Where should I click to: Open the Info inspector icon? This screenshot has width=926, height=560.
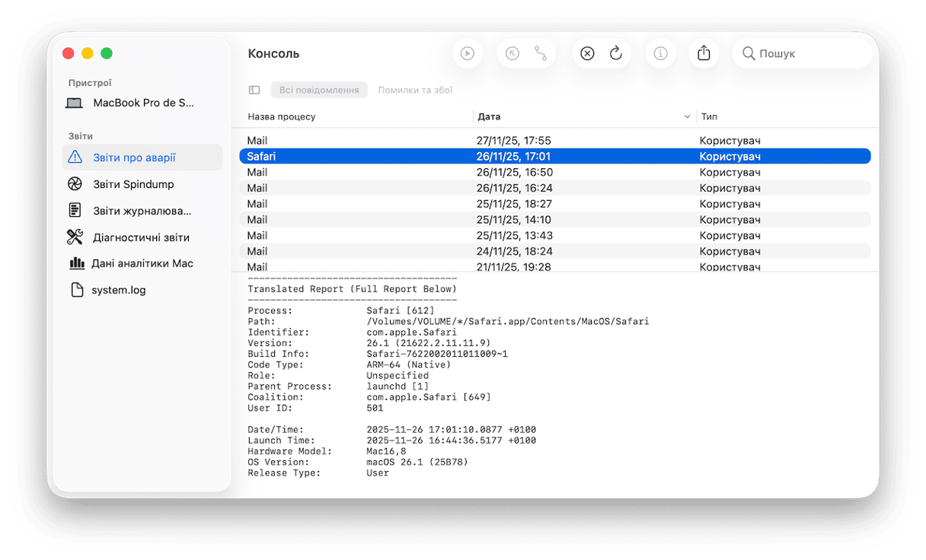pos(660,53)
